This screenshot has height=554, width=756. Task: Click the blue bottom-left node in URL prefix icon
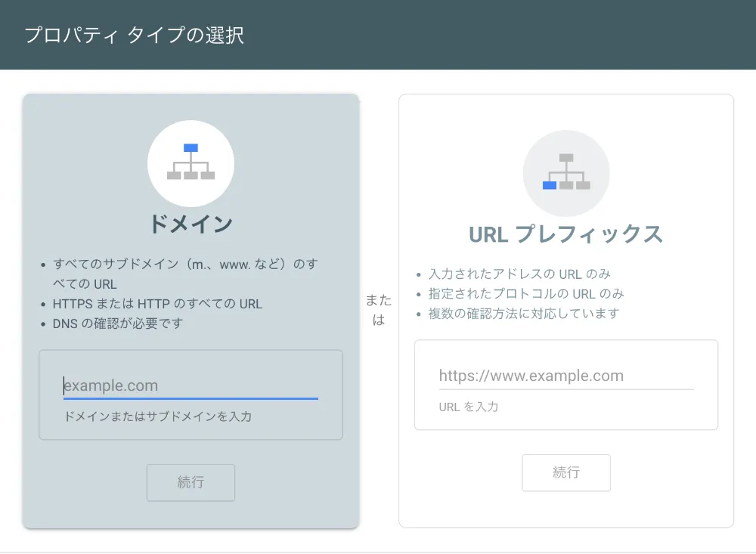550,185
